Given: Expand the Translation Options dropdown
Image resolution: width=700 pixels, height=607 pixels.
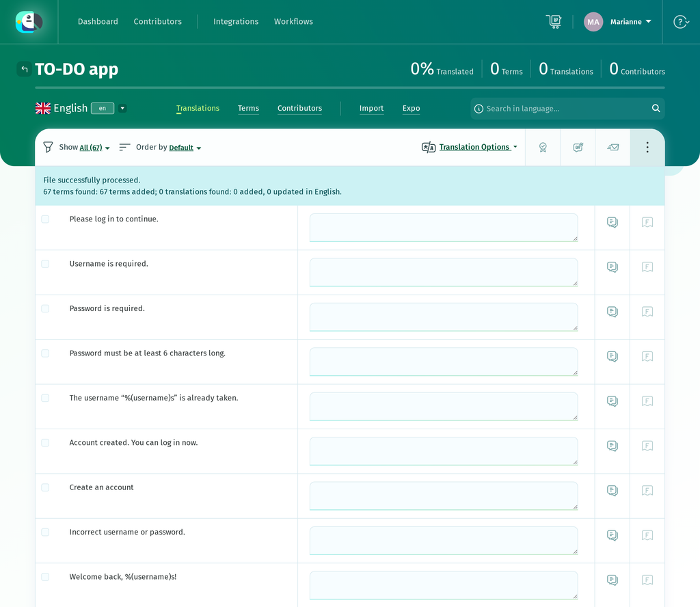Looking at the screenshot, I should pyautogui.click(x=478, y=147).
